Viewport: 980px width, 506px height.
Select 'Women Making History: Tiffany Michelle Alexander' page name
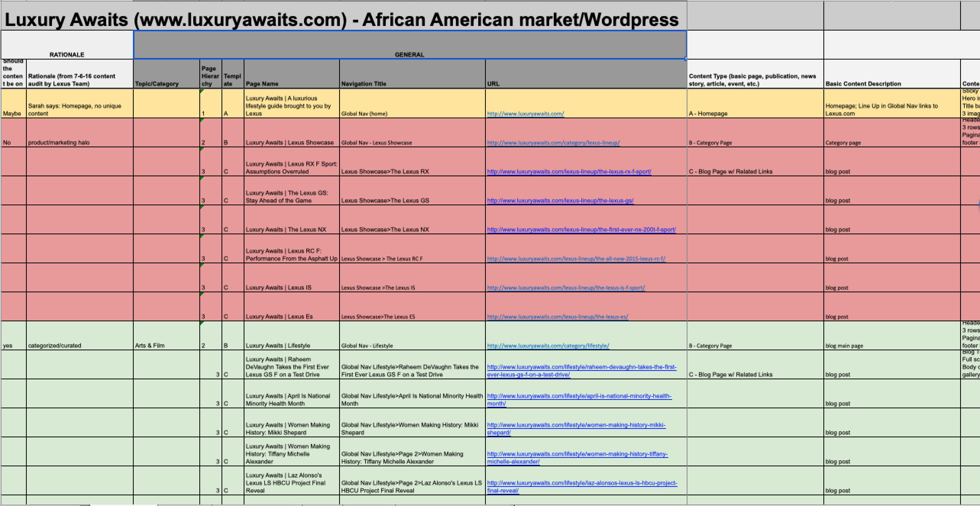tap(292, 451)
